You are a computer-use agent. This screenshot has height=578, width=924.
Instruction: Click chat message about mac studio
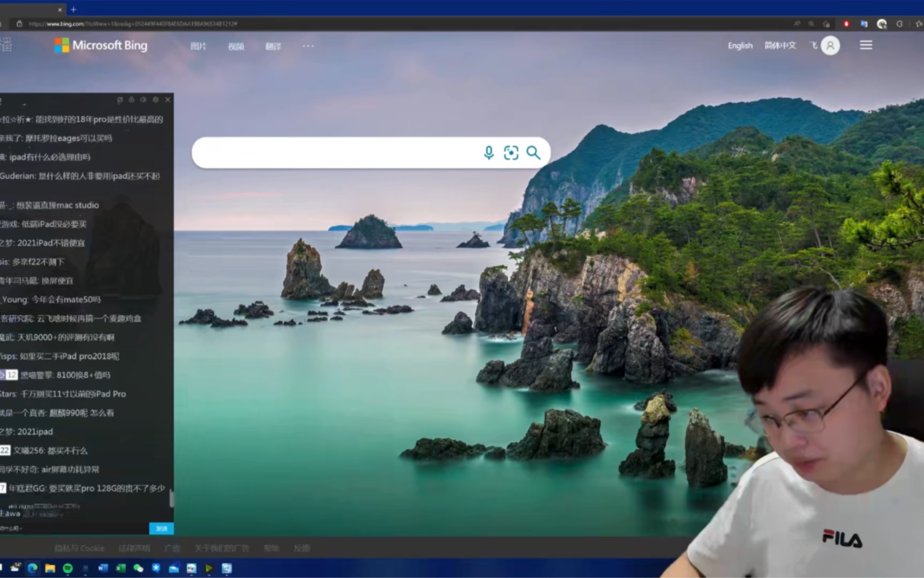pyautogui.click(x=50, y=205)
